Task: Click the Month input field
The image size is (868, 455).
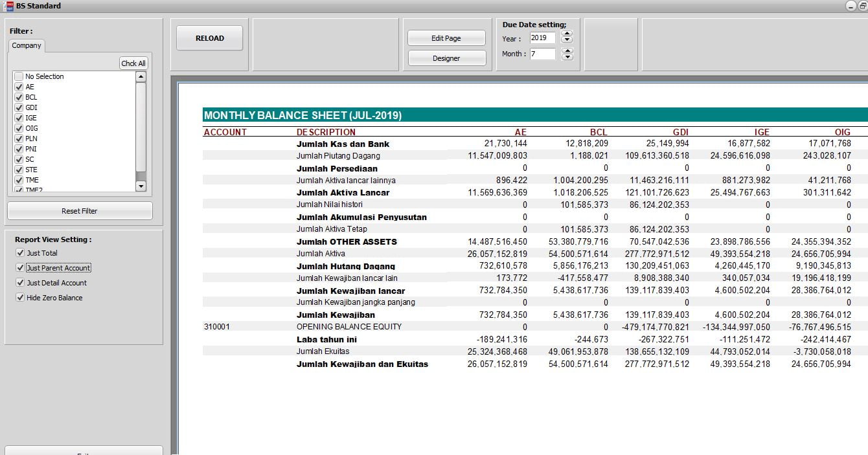Action: [543, 54]
